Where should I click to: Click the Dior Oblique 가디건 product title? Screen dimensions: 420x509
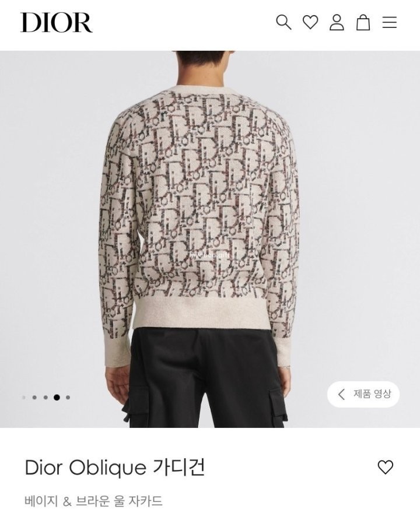tap(115, 468)
